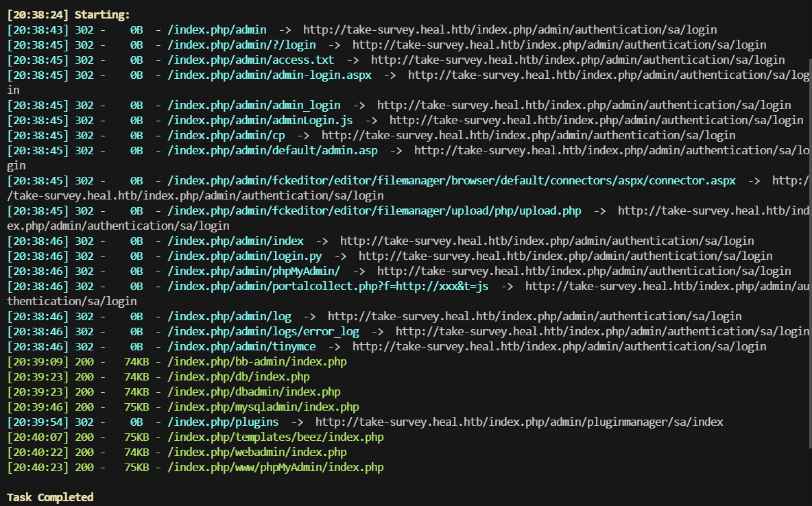Click the 302 status on the plugins row

click(x=84, y=422)
